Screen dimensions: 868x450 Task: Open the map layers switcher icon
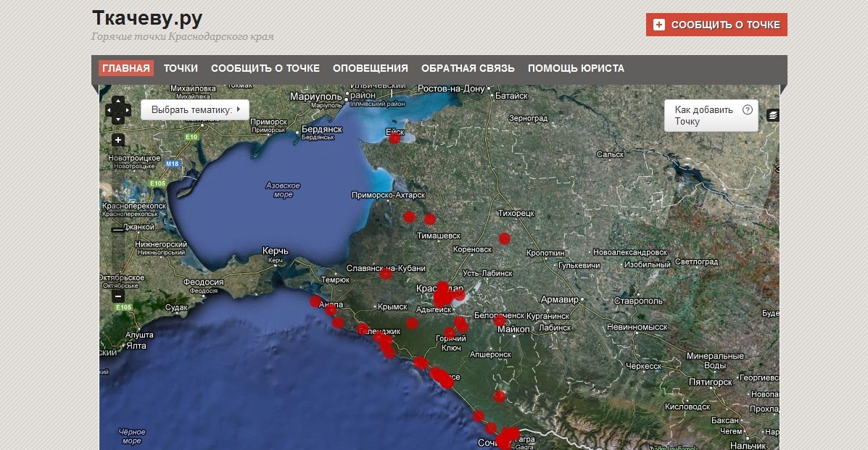(x=772, y=115)
